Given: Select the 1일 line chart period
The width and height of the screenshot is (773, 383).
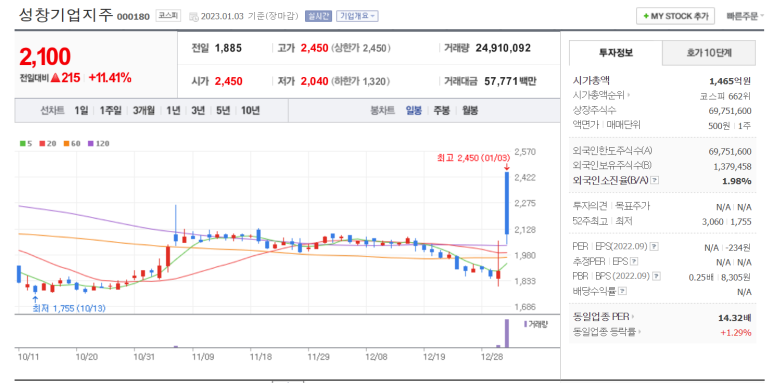Looking at the screenshot, I should tap(81, 110).
